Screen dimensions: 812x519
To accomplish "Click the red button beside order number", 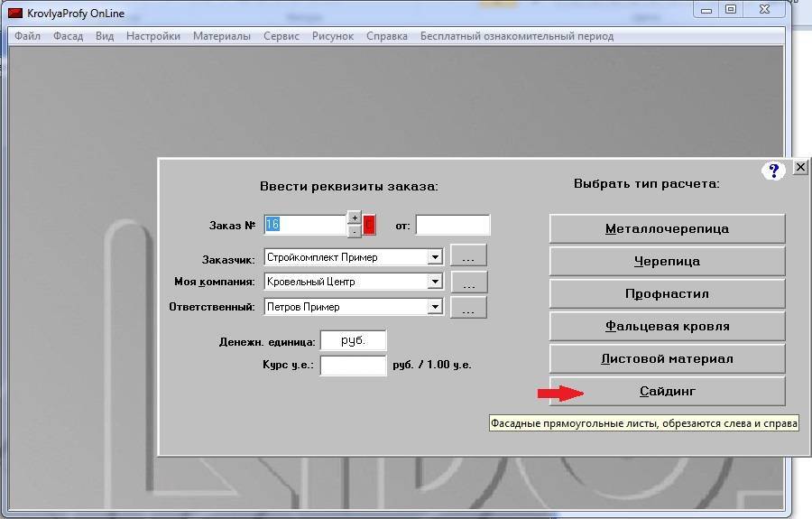I will [370, 225].
